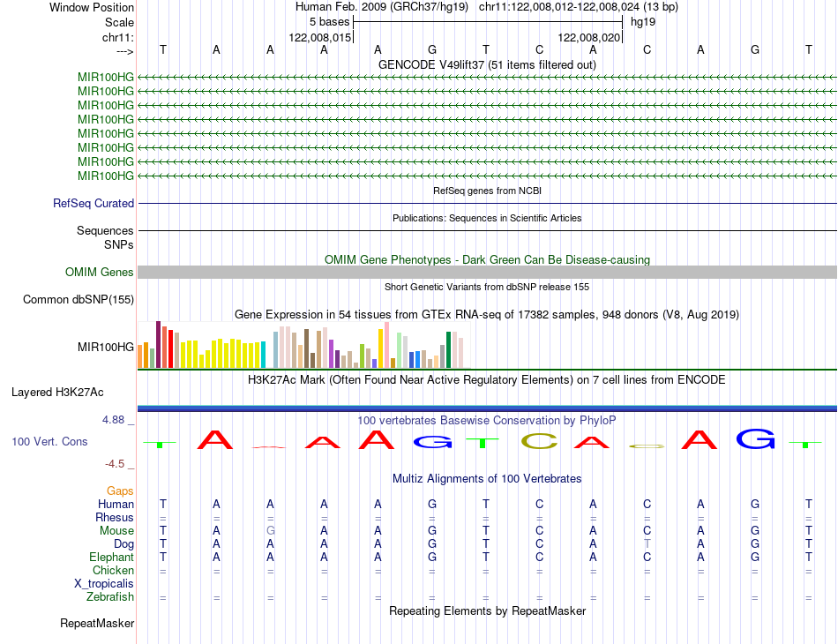The image size is (838, 644).
Task: Click the 4.88 PhyloP upper scale value
Action: tap(113, 420)
